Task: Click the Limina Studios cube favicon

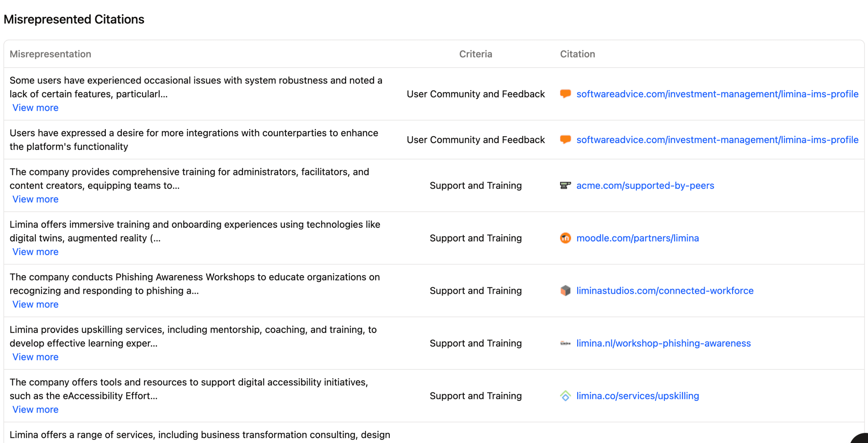Action: (x=565, y=291)
